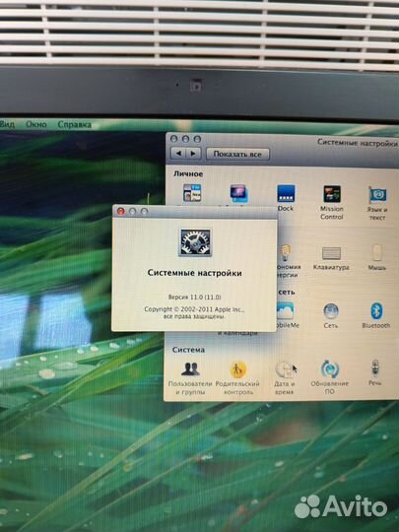Open the Окно menu

click(36, 124)
